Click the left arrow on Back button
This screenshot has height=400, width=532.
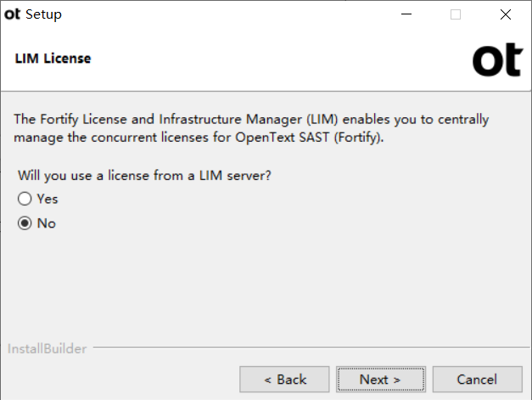(x=267, y=380)
